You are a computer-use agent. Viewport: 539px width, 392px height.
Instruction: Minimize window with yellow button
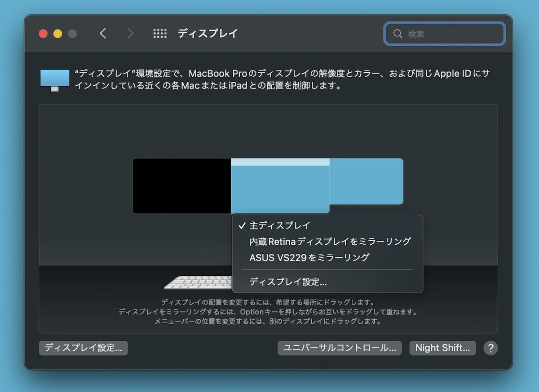click(57, 34)
